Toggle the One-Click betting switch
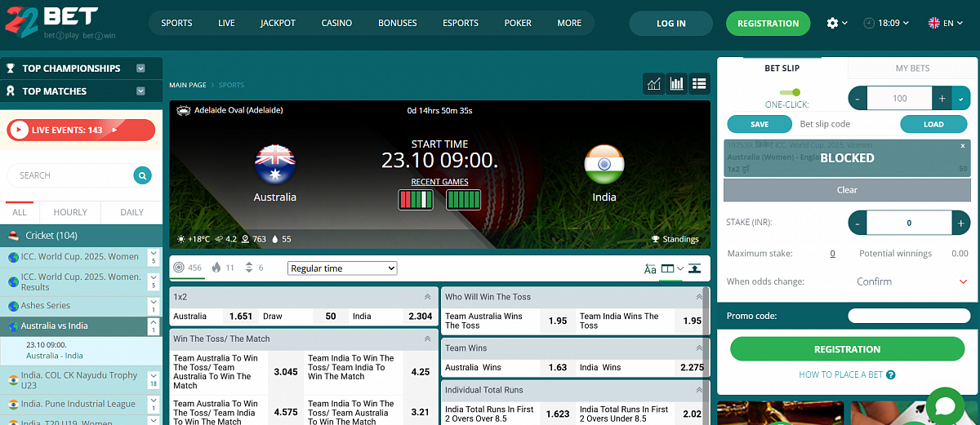The image size is (980, 425). (790, 92)
